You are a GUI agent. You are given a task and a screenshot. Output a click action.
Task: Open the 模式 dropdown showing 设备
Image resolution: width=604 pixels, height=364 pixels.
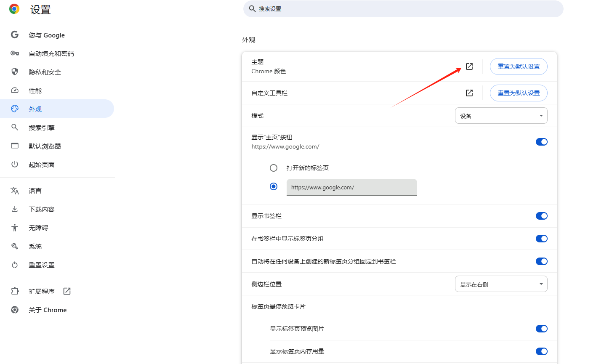501,116
